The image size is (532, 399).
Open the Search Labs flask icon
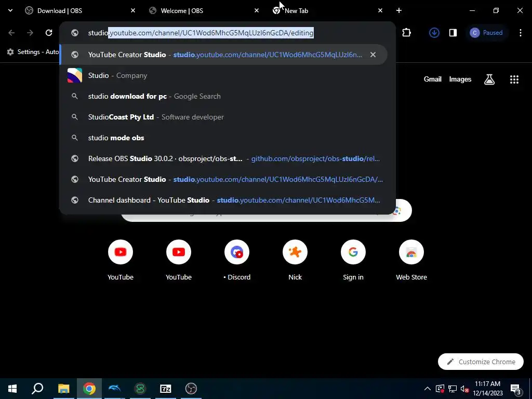[489, 79]
